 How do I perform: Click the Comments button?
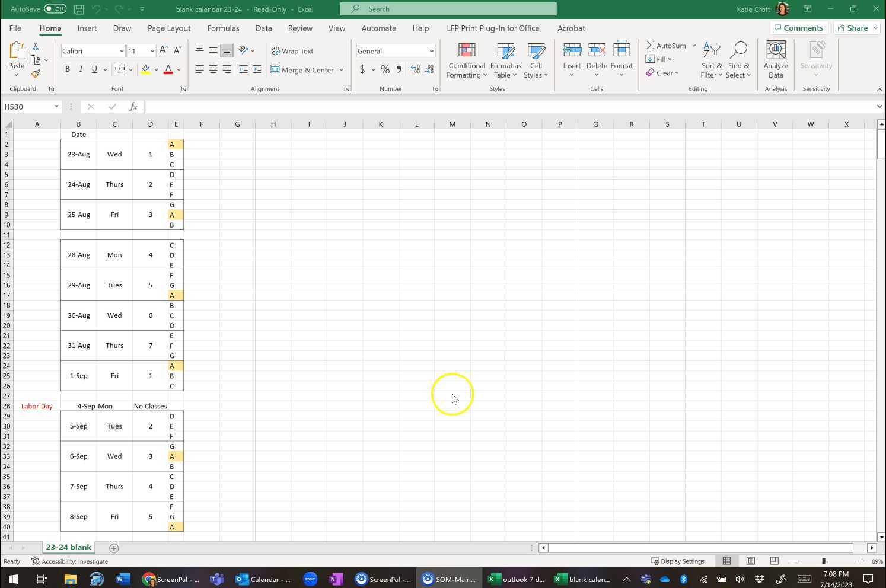point(799,28)
